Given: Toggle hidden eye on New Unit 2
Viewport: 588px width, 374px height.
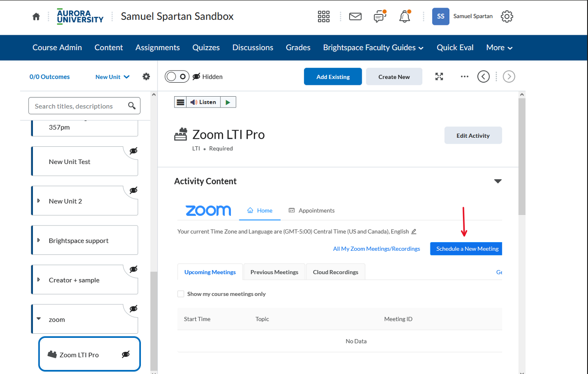Looking at the screenshot, I should click(x=133, y=190).
